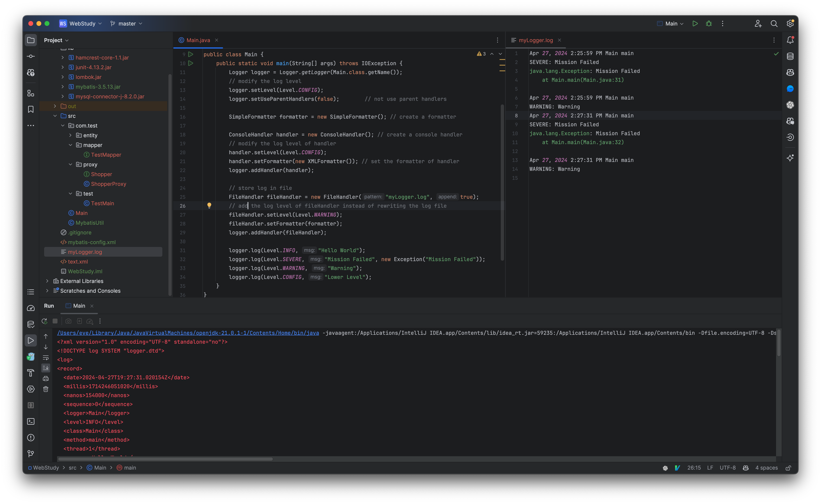821x504 pixels.
Task: Start debugging with the bug icon
Action: pos(709,24)
